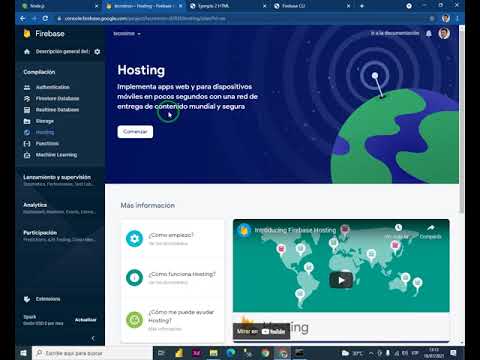Click the Comenzar button
Image resolution: width=480 pixels, height=360 pixels.
pyautogui.click(x=135, y=132)
